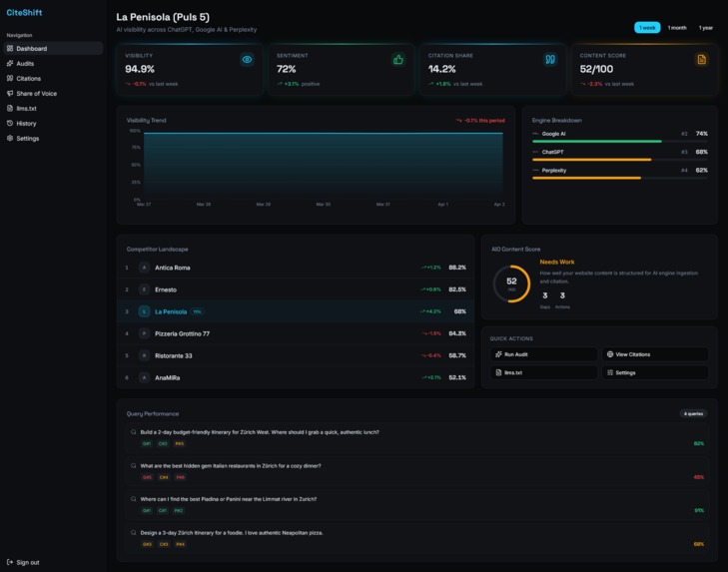Click the visibility trend chart area
The width and height of the screenshot is (728, 572).
[324, 166]
